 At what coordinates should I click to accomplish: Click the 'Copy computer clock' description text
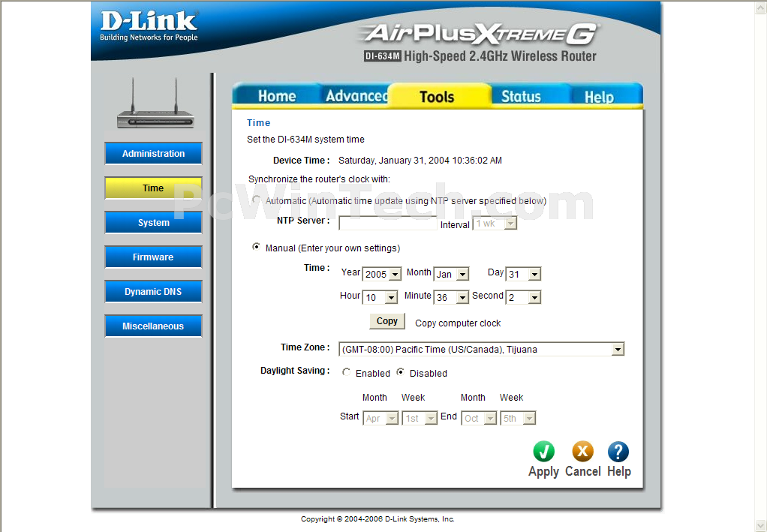[x=458, y=323]
